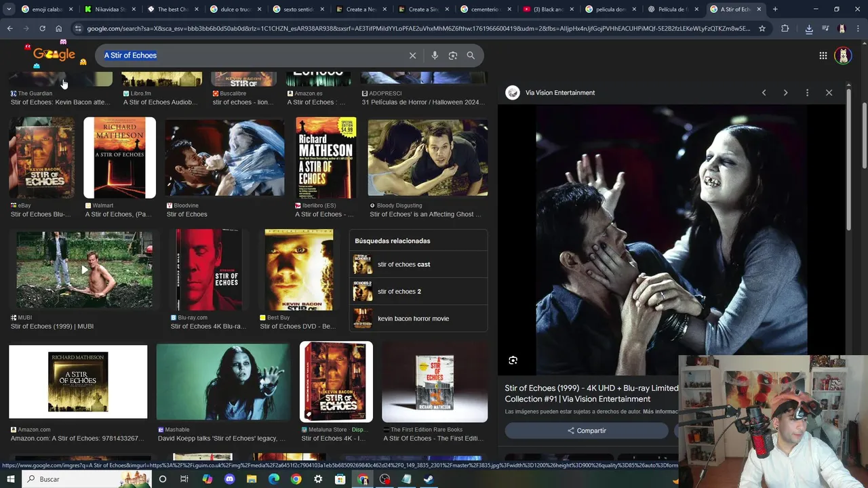This screenshot has width=868, height=488.
Task: Open the Amazon.com book cover thumbnail
Action: click(78, 382)
